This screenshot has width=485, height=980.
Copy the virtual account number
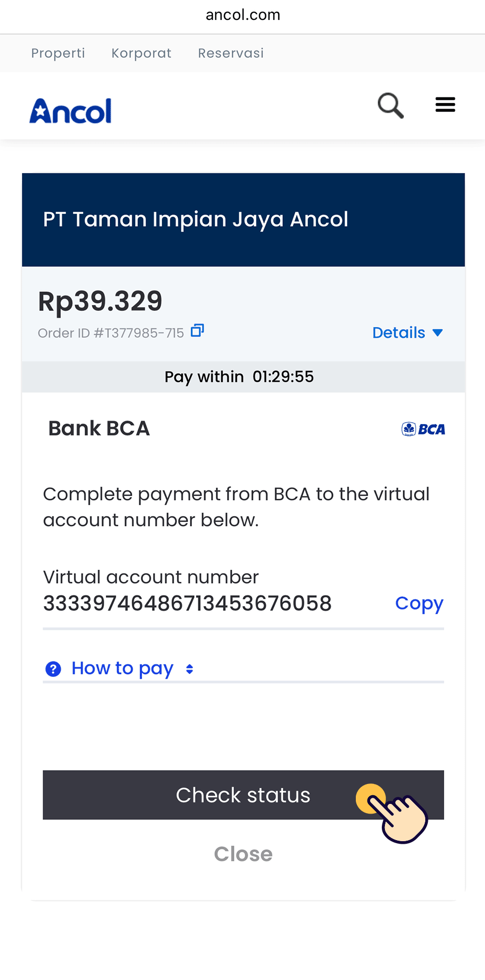click(419, 603)
